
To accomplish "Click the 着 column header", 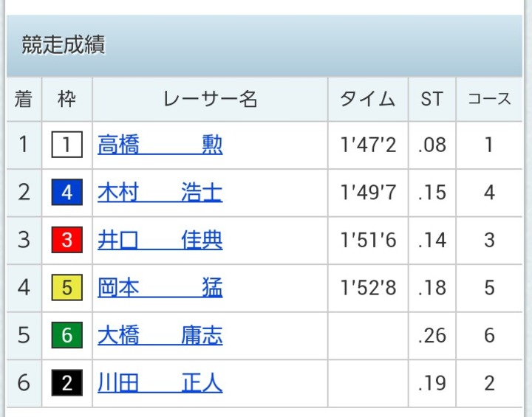I will tap(24, 100).
